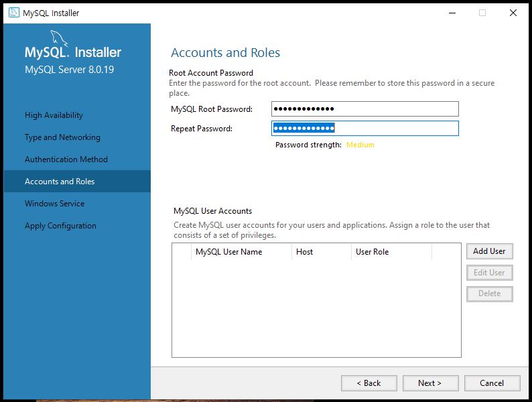
Task: Proceed with the Next button
Action: (x=430, y=383)
